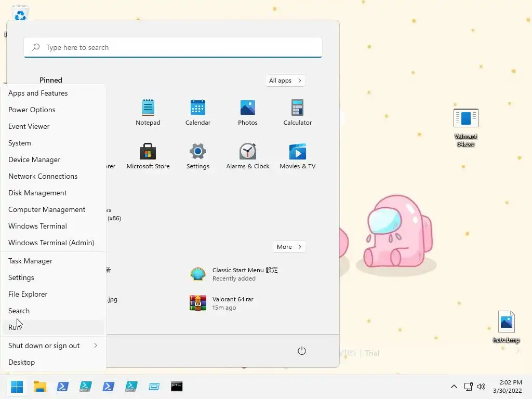532x399 pixels.
Task: Select Run from the menu
Action: coord(54,327)
